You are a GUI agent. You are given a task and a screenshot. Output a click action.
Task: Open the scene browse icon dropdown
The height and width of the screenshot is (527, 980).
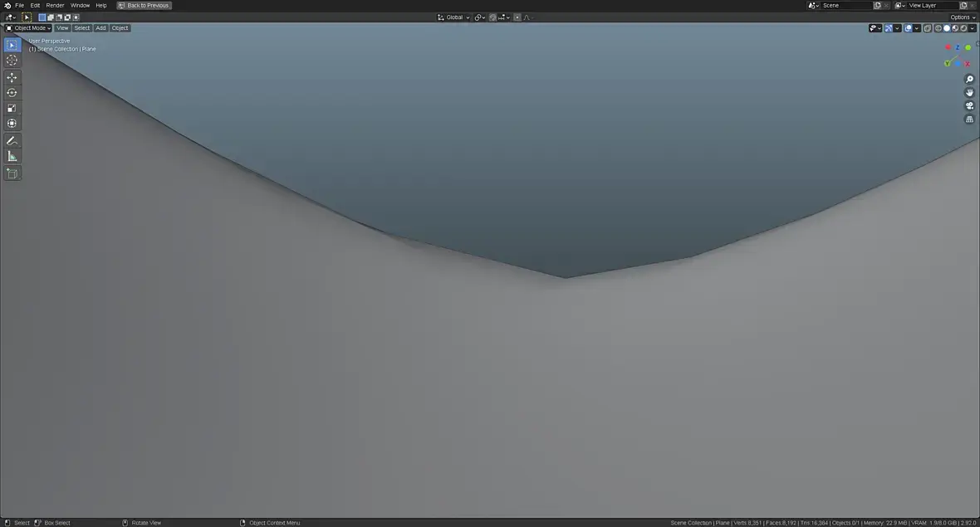[813, 5]
